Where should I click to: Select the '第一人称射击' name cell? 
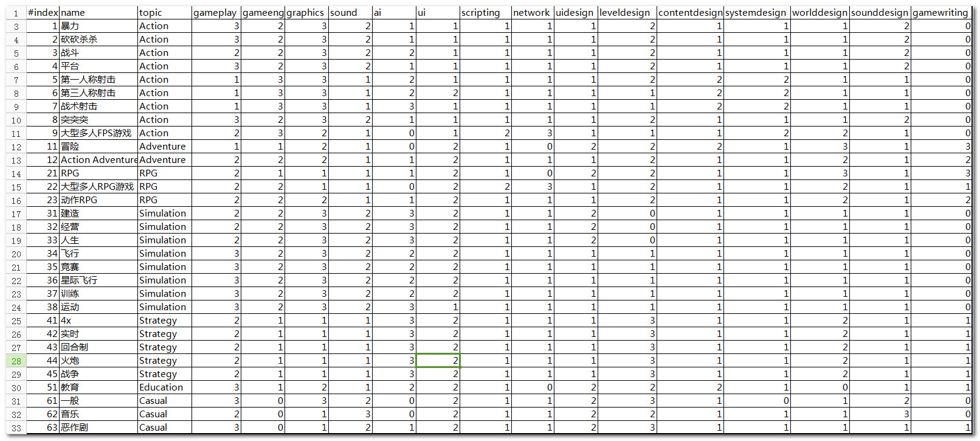tap(98, 80)
